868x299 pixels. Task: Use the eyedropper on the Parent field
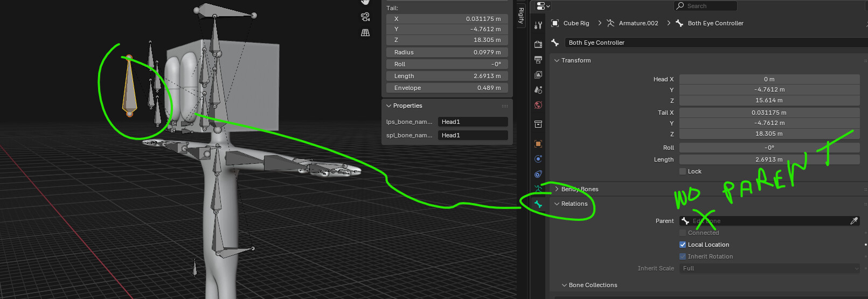(853, 221)
